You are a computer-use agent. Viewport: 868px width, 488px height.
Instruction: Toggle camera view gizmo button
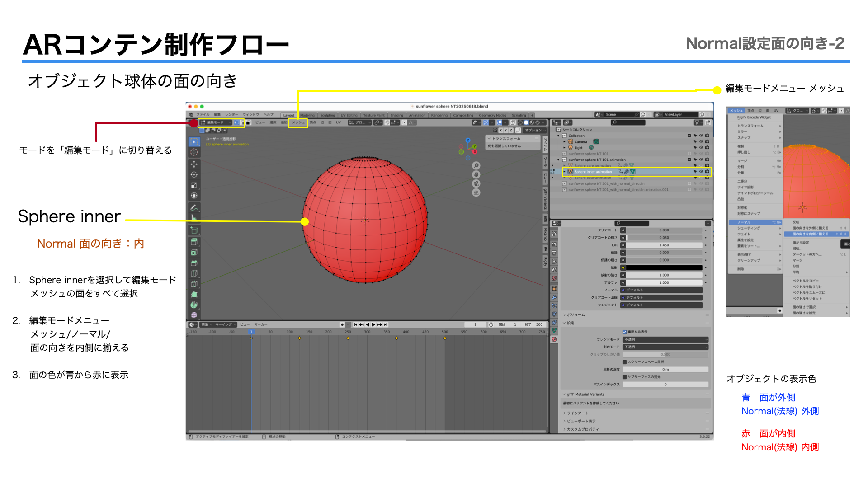pyautogui.click(x=476, y=184)
